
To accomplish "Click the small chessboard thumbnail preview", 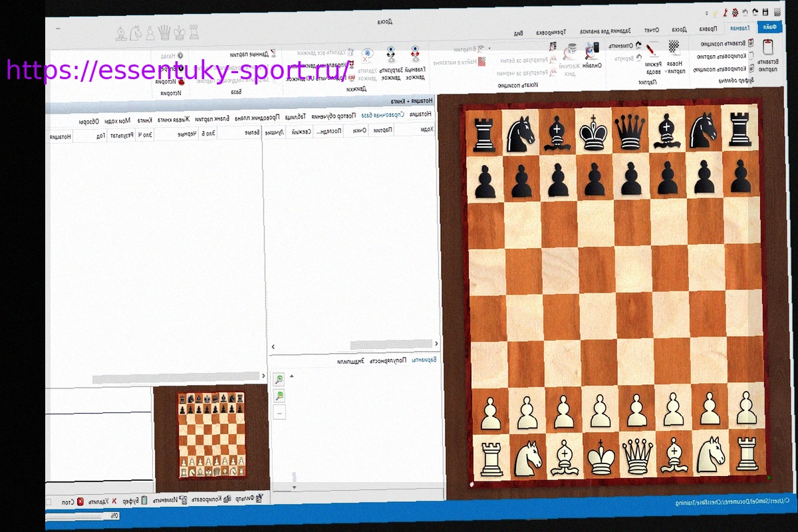I will (x=211, y=434).
